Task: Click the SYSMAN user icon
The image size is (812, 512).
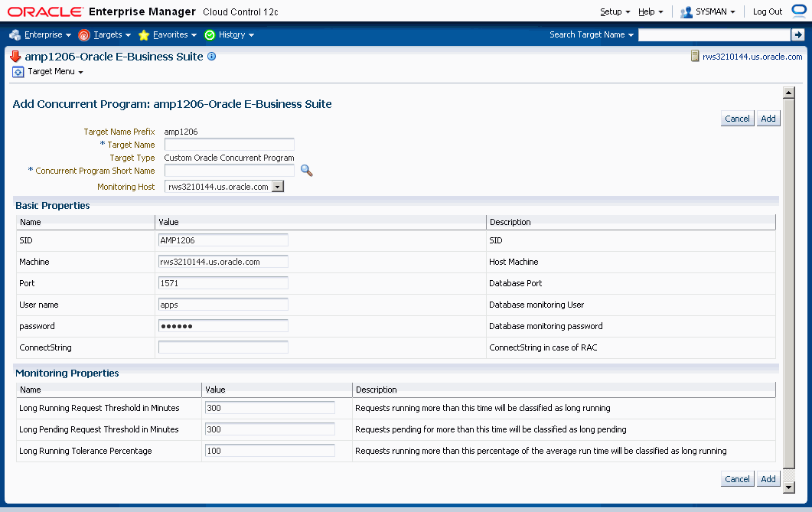Action: click(x=686, y=12)
